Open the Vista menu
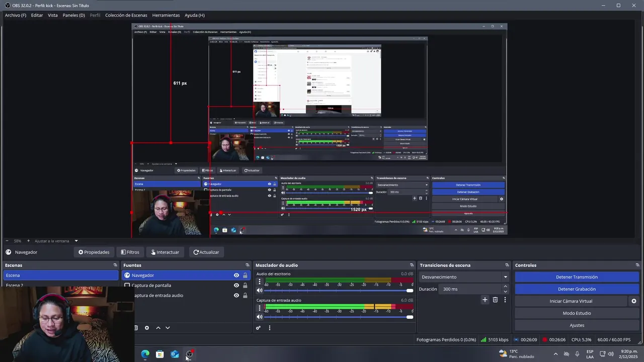644x362 pixels. (53, 15)
